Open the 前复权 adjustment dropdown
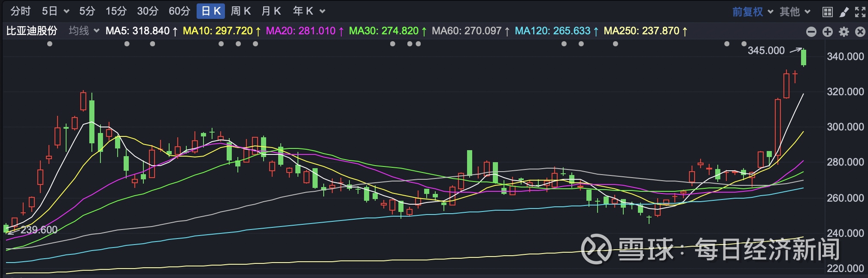This screenshot has height=278, width=868. click(752, 12)
